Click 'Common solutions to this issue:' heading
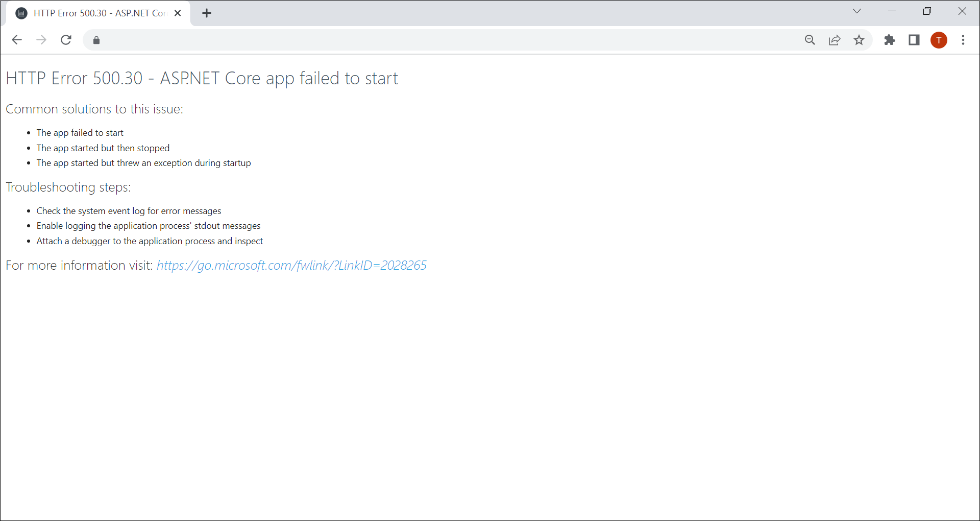 coord(94,109)
